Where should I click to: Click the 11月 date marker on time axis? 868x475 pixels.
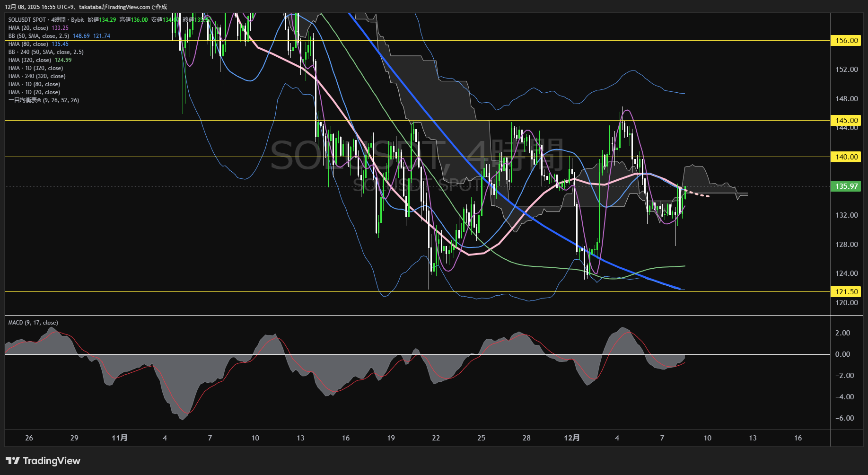pos(119,438)
